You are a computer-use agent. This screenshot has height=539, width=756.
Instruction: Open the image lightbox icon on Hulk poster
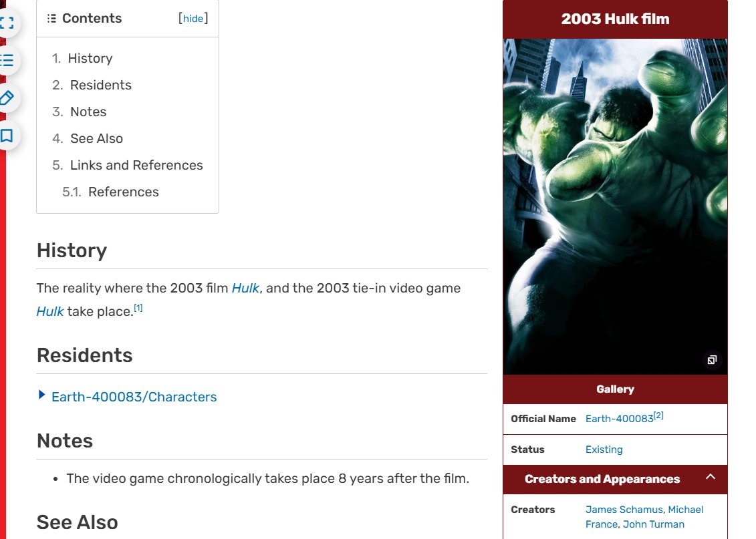click(x=712, y=360)
